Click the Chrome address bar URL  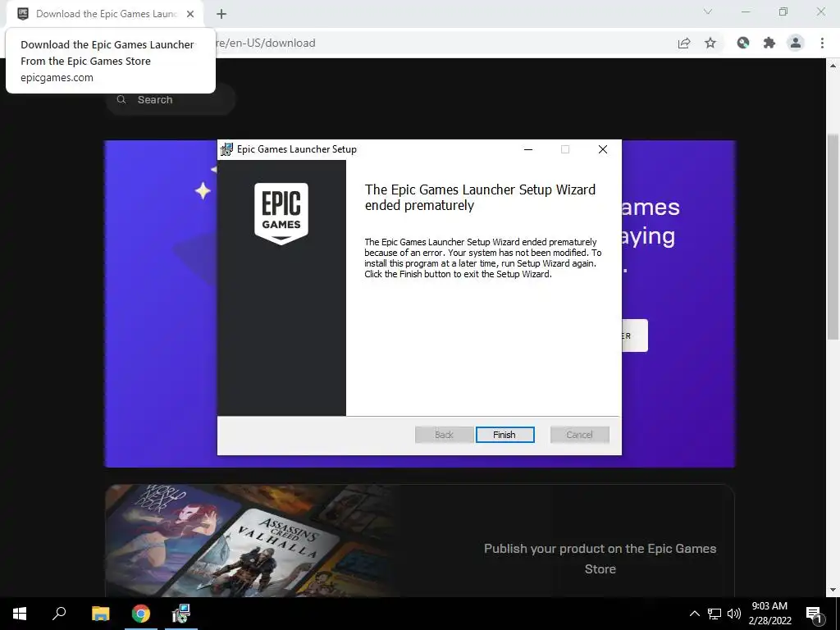point(265,43)
